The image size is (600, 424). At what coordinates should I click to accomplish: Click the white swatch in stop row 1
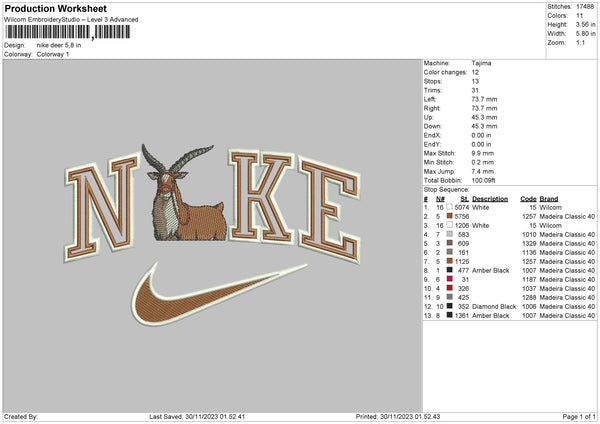[x=450, y=207]
